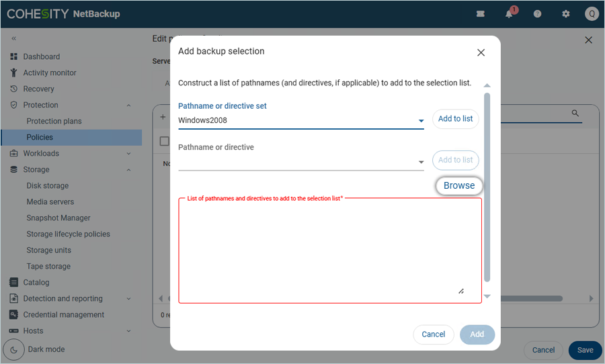Collapse the Protection section
The height and width of the screenshot is (364, 605).
coord(128,105)
